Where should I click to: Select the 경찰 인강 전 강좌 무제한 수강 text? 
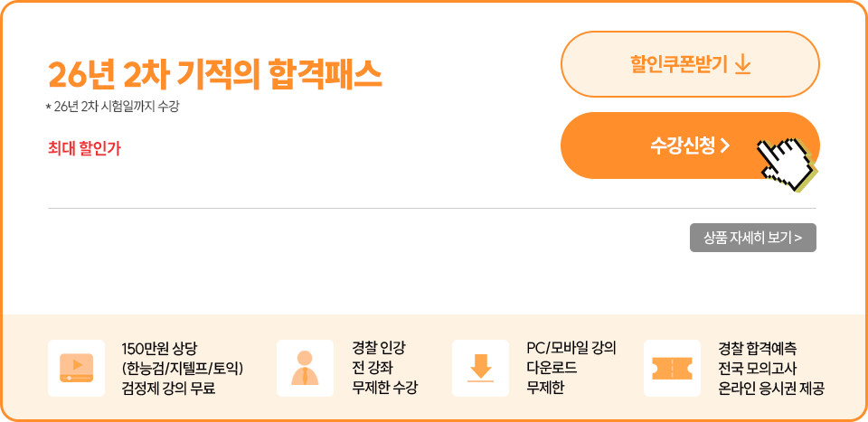[384, 369]
